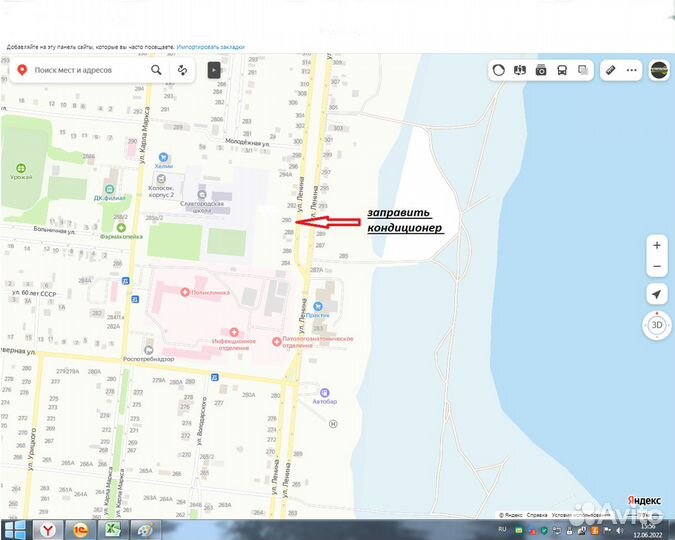This screenshot has width=675, height=540.
Task: Click the taskbar clock showing 12.06.2022
Action: click(647, 531)
